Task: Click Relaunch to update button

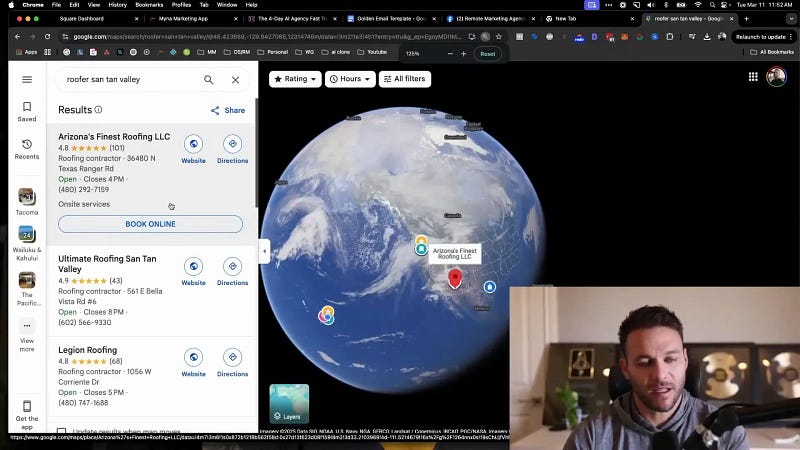Action: [x=764, y=37]
